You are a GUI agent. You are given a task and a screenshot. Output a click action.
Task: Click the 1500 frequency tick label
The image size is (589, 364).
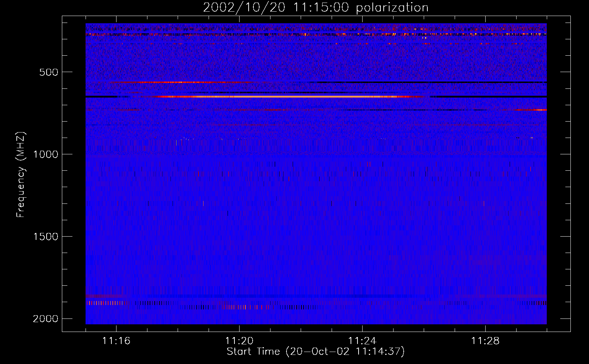click(x=46, y=237)
